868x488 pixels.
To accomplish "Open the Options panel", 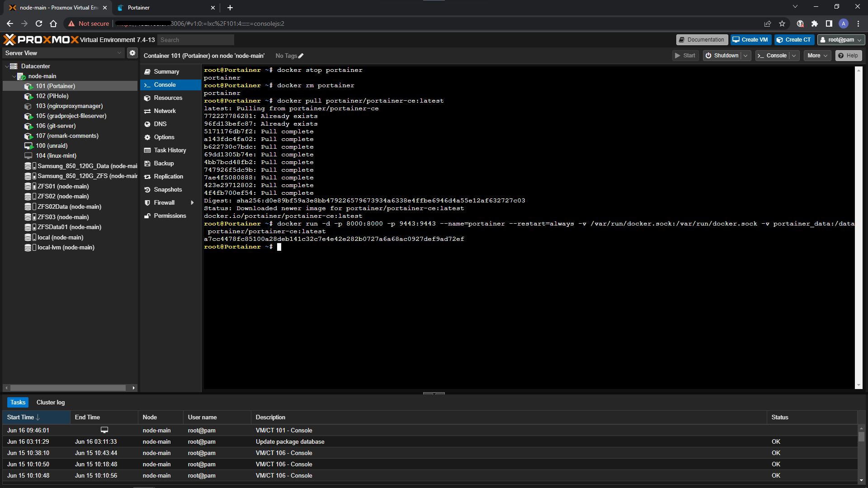I will click(x=170, y=137).
